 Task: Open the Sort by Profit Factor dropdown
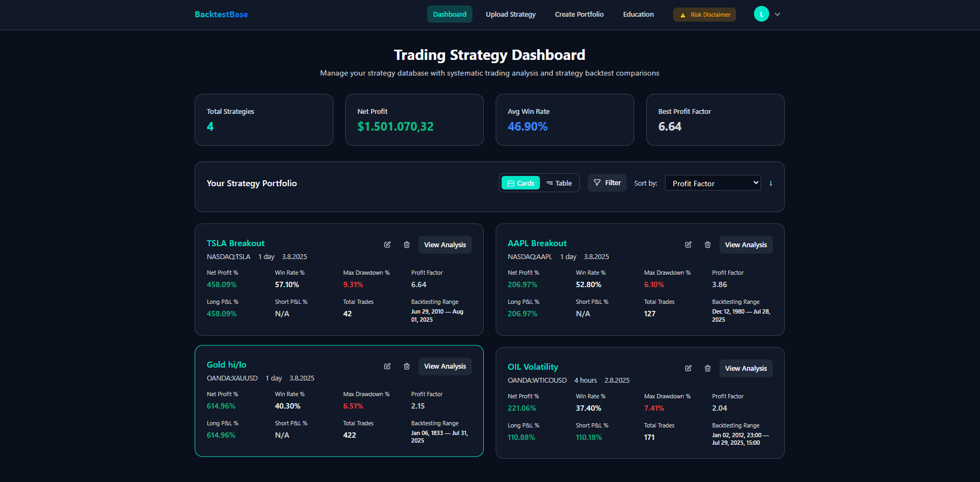(712, 183)
